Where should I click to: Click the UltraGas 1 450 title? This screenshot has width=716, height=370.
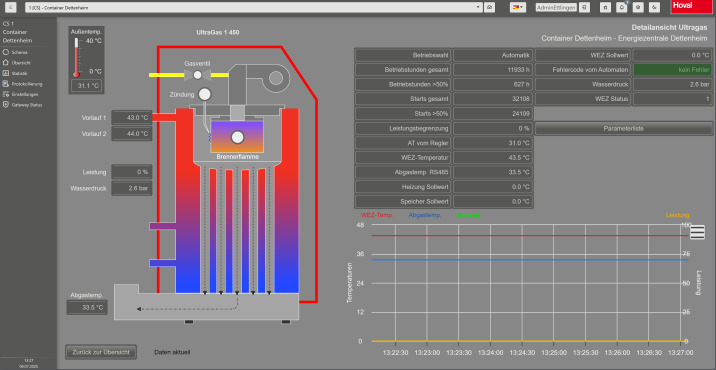218,32
